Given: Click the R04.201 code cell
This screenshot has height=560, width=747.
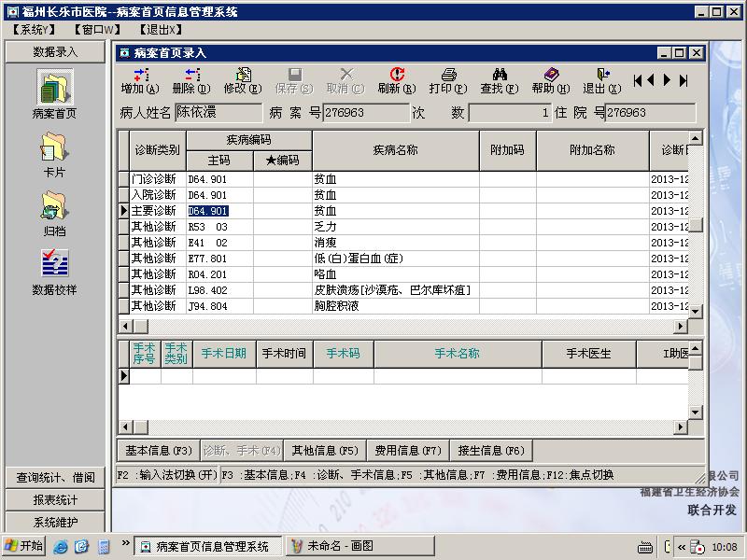Looking at the screenshot, I should (219, 274).
